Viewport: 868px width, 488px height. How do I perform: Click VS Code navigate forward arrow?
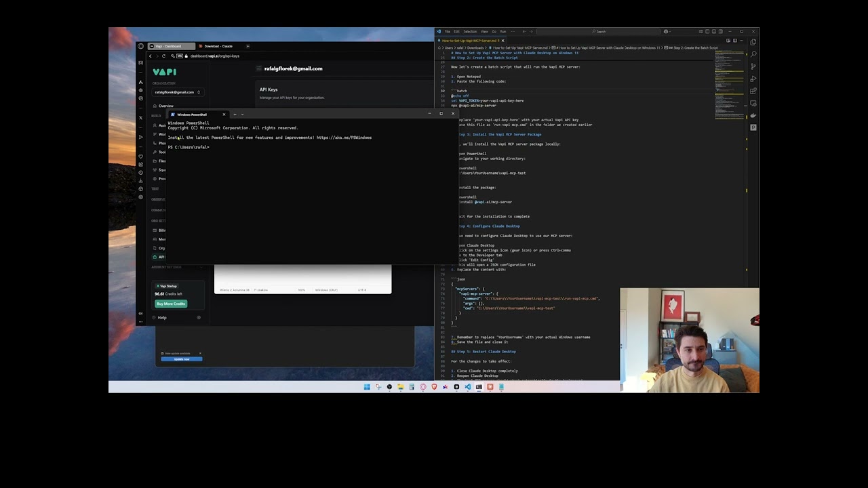coord(531,31)
